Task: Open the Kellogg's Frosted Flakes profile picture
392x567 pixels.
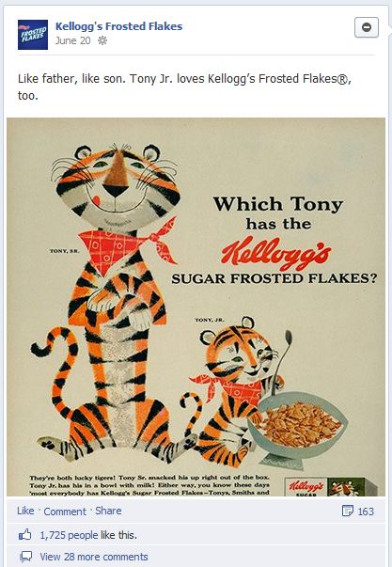Action: [x=33, y=35]
